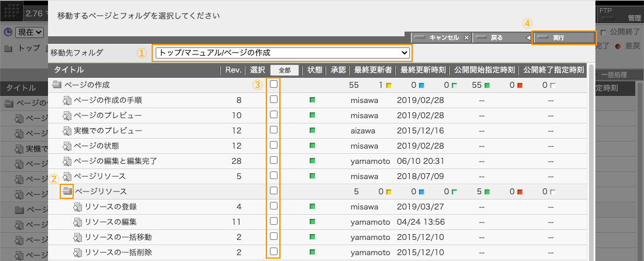
Task: Click the page icon beside リソースの一括削除
Action: [78, 252]
